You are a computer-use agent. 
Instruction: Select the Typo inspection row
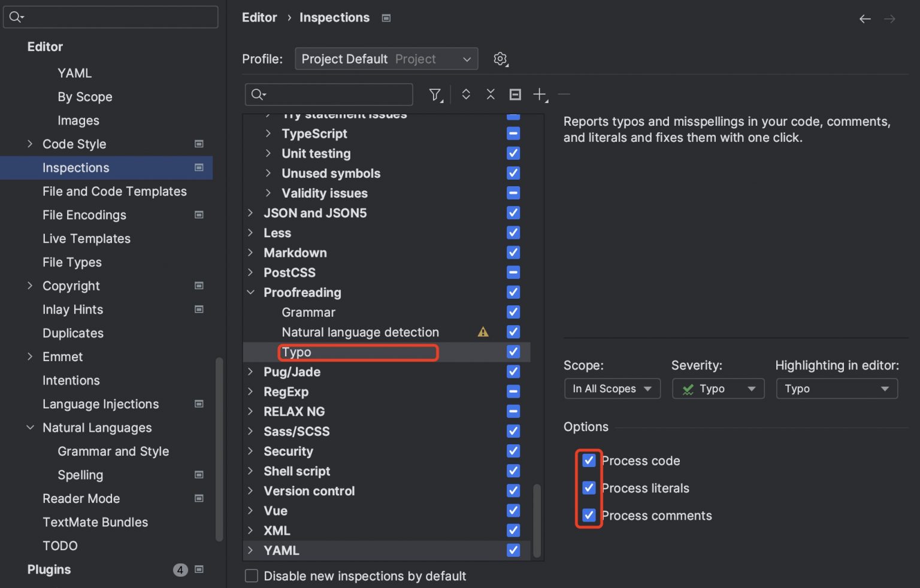pos(386,352)
